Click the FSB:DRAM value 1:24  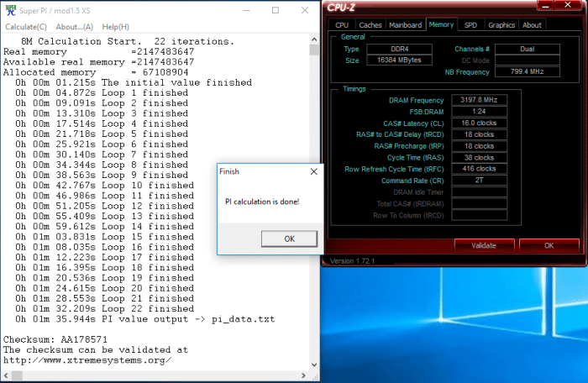[480, 112]
